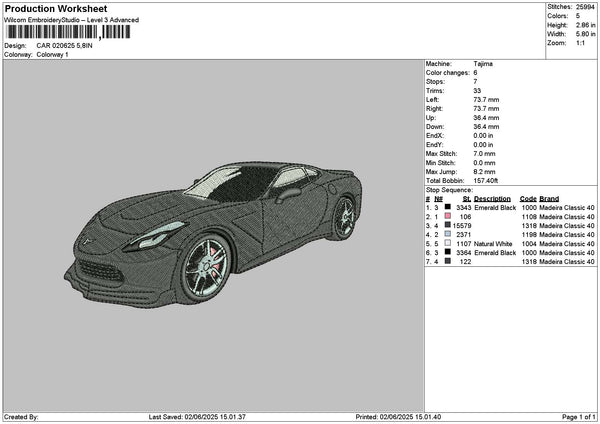Click the Created By footer label
The width and height of the screenshot is (600, 424).
tap(21, 417)
